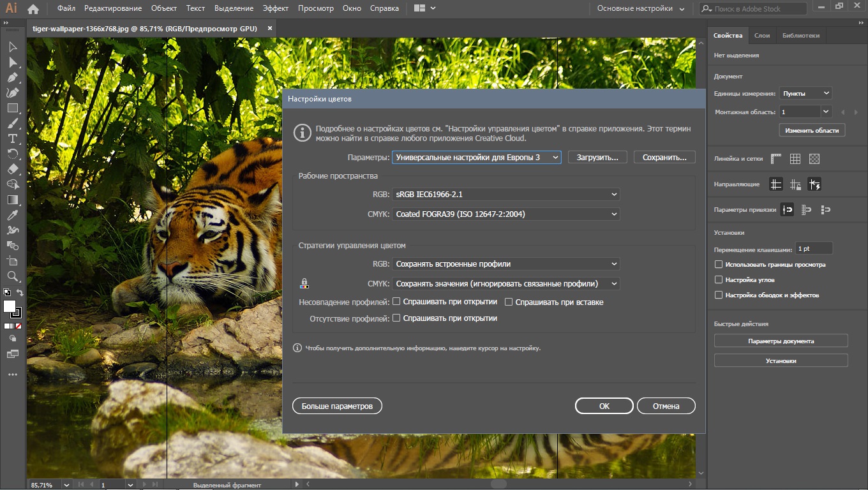The image size is (868, 490).
Task: Open the 'Эффект' menu
Action: pos(275,8)
